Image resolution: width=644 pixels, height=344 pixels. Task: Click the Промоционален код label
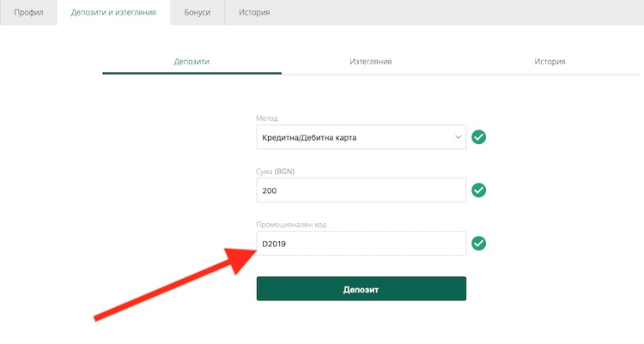(291, 225)
